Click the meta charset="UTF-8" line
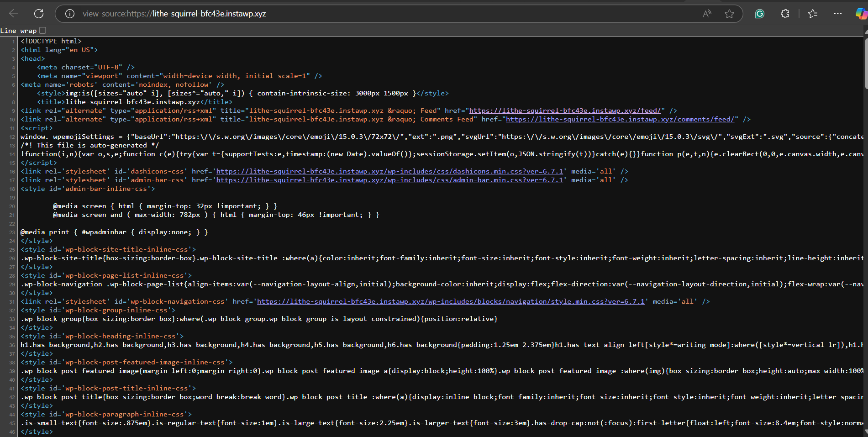 [x=86, y=67]
